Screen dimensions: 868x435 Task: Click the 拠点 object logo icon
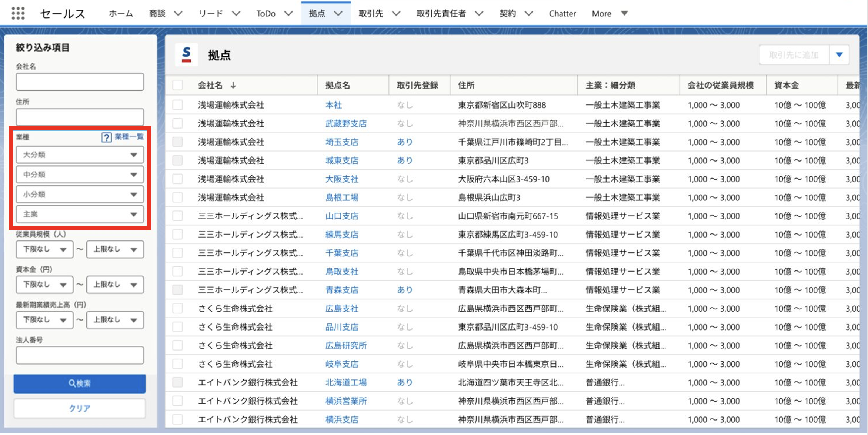pyautogui.click(x=186, y=55)
